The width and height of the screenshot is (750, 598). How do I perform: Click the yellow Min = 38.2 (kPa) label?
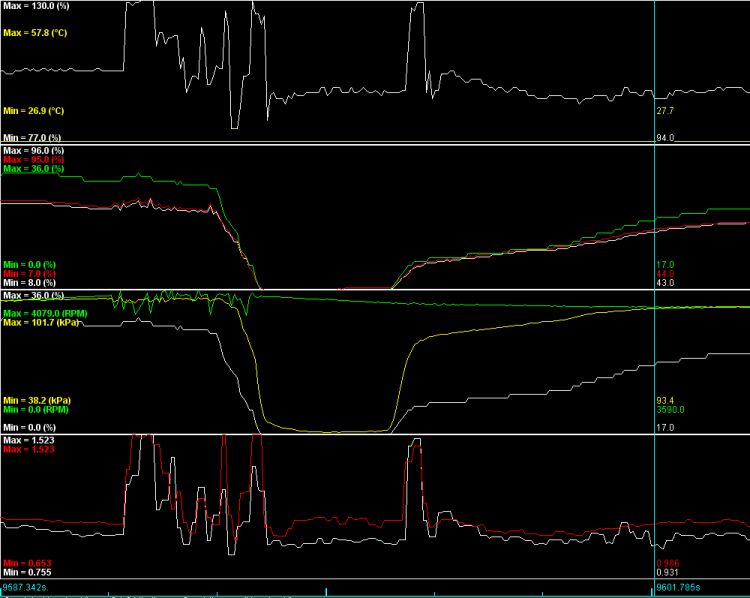[x=38, y=399]
